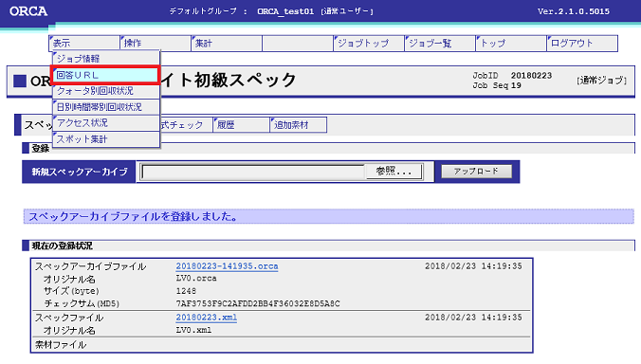Go to トップ page
The width and height of the screenshot is (641, 364).
tap(511, 43)
